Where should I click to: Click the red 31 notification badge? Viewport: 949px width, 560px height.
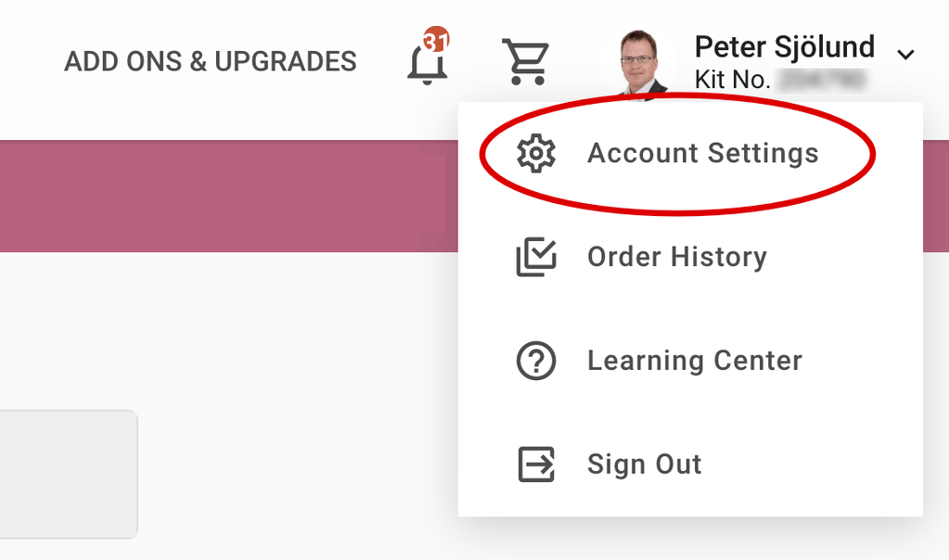435,43
